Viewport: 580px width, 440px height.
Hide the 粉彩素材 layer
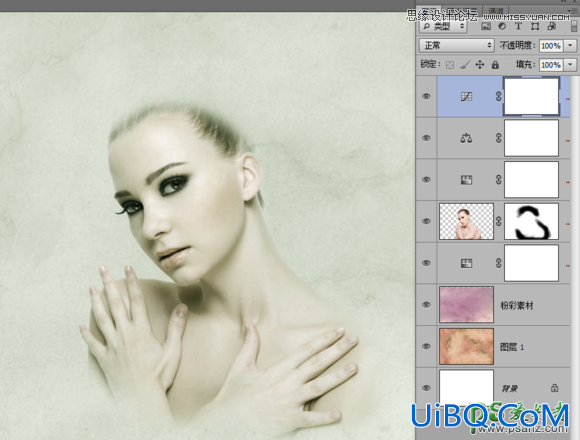coord(426,305)
